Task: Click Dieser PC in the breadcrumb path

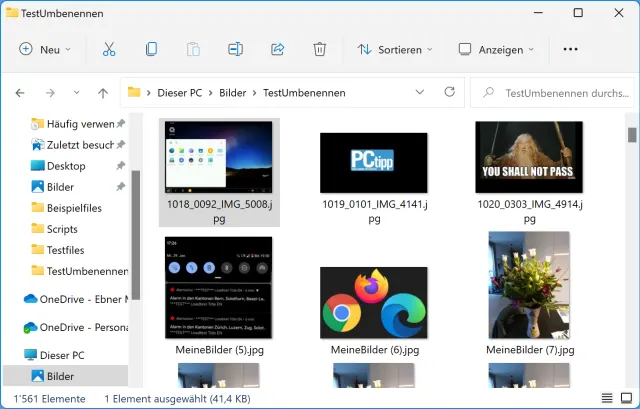Action: tap(178, 93)
